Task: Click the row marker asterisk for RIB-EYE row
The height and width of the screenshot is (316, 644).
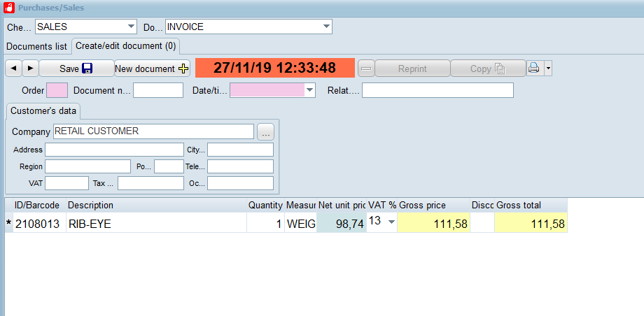Action: (8, 224)
